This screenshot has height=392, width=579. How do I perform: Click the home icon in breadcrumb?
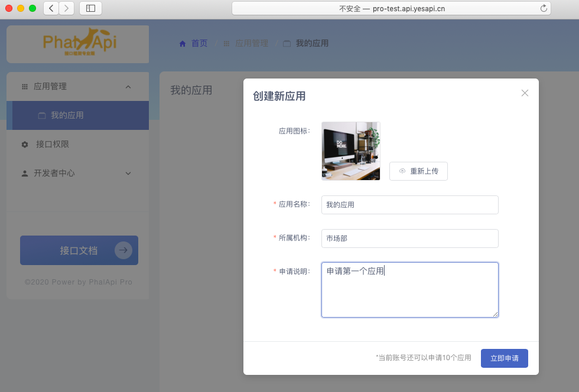[x=183, y=44]
